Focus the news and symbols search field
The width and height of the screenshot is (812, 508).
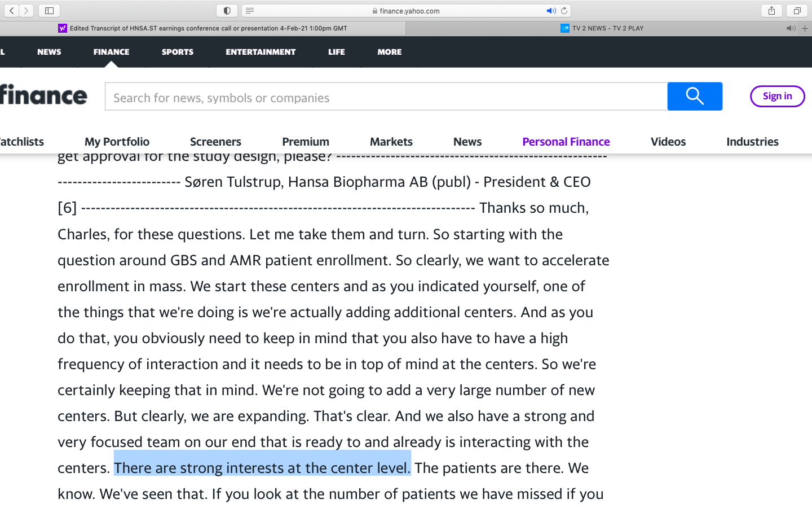coord(386,97)
